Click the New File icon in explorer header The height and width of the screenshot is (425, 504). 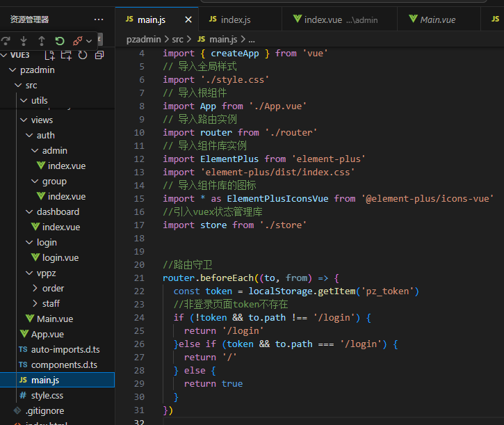pos(50,55)
